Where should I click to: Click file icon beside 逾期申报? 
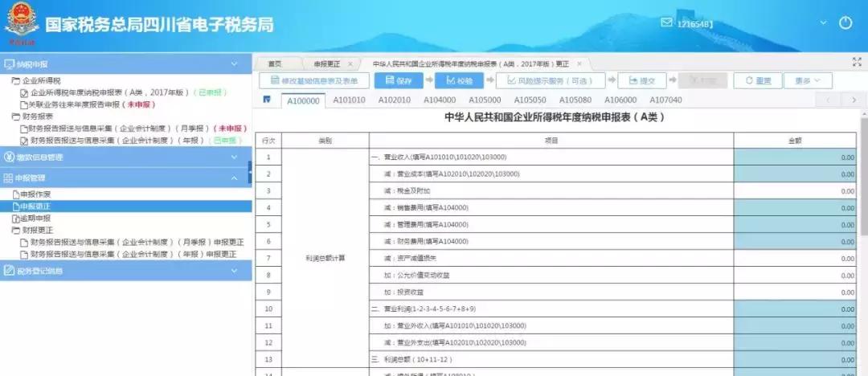point(15,219)
